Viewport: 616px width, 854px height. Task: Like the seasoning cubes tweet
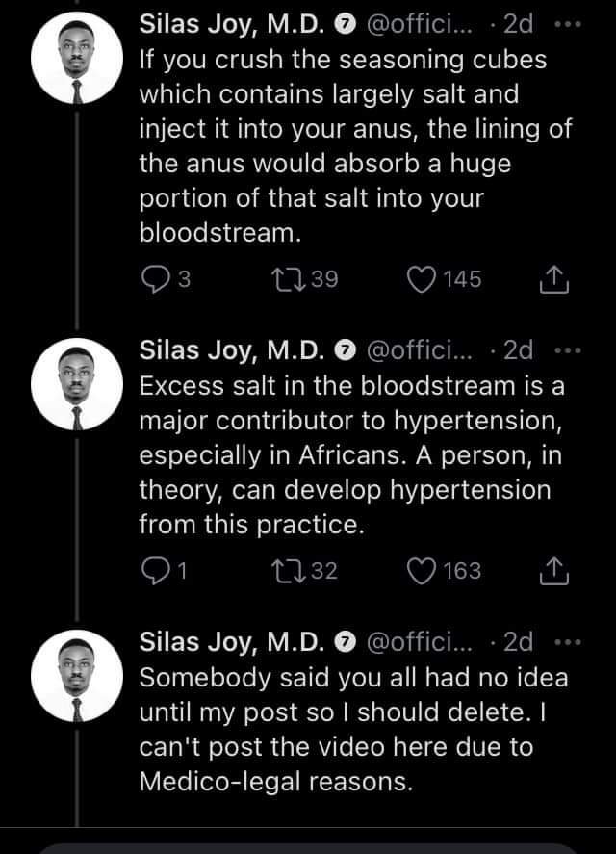tap(422, 279)
